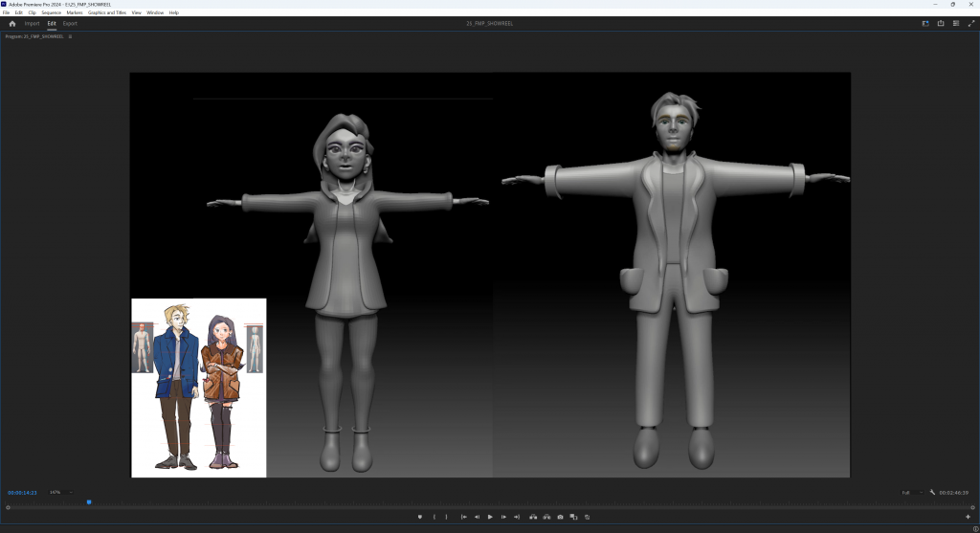Open the Sequence menu
980x533 pixels.
click(51, 12)
